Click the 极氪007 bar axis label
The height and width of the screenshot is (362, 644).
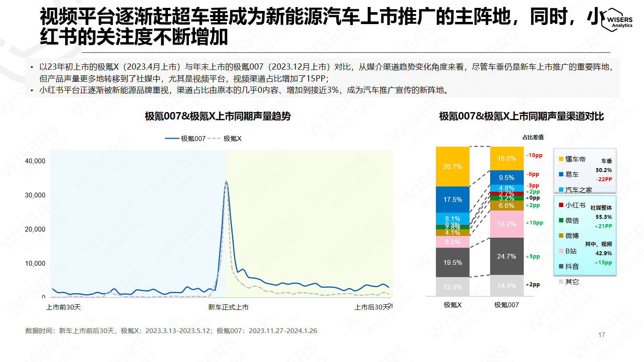coord(507,305)
